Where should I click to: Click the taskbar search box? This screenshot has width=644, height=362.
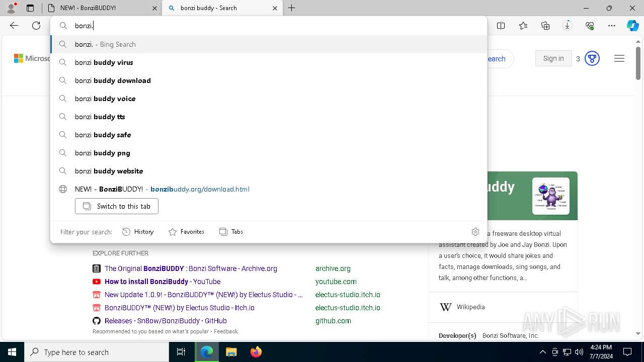coord(97,352)
